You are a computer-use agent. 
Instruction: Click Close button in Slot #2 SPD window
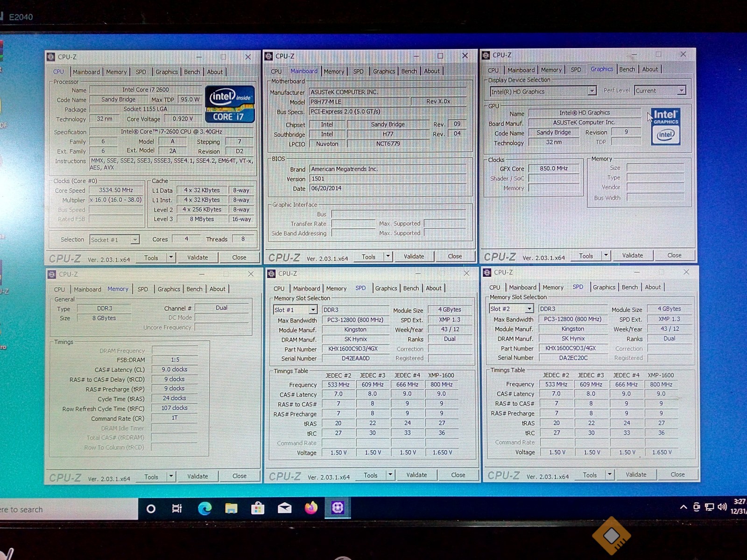(677, 475)
